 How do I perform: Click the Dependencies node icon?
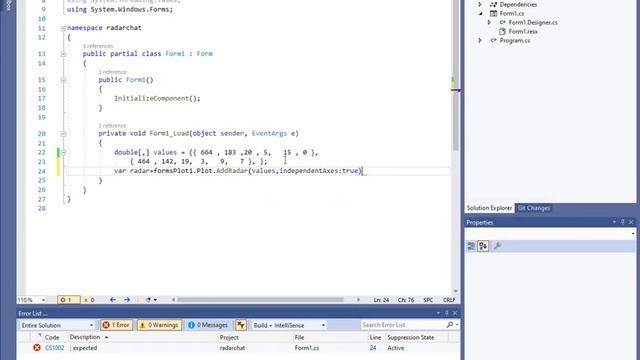click(493, 4)
